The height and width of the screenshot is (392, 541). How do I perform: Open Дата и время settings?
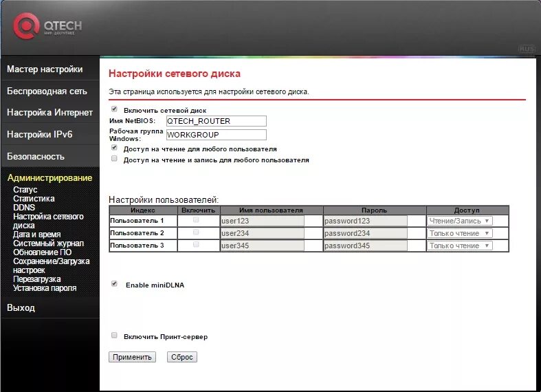click(37, 235)
